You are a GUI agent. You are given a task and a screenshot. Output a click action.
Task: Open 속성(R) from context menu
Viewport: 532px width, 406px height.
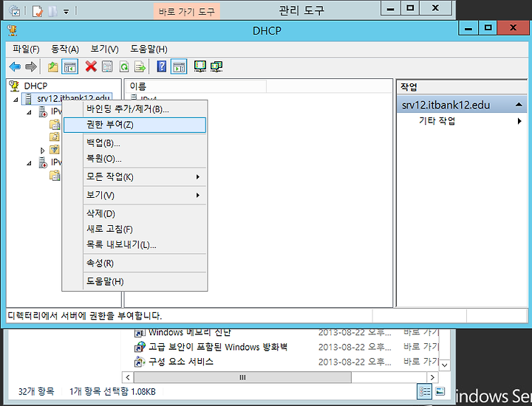point(135,263)
